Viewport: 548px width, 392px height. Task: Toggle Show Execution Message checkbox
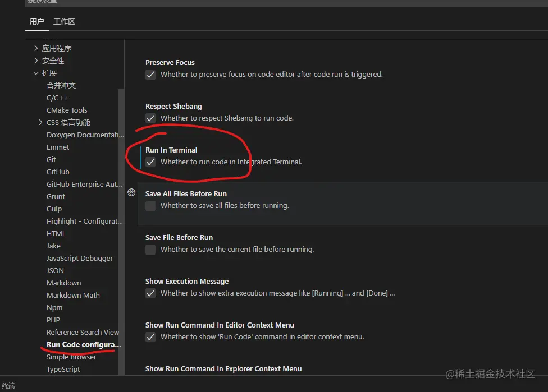click(x=150, y=293)
